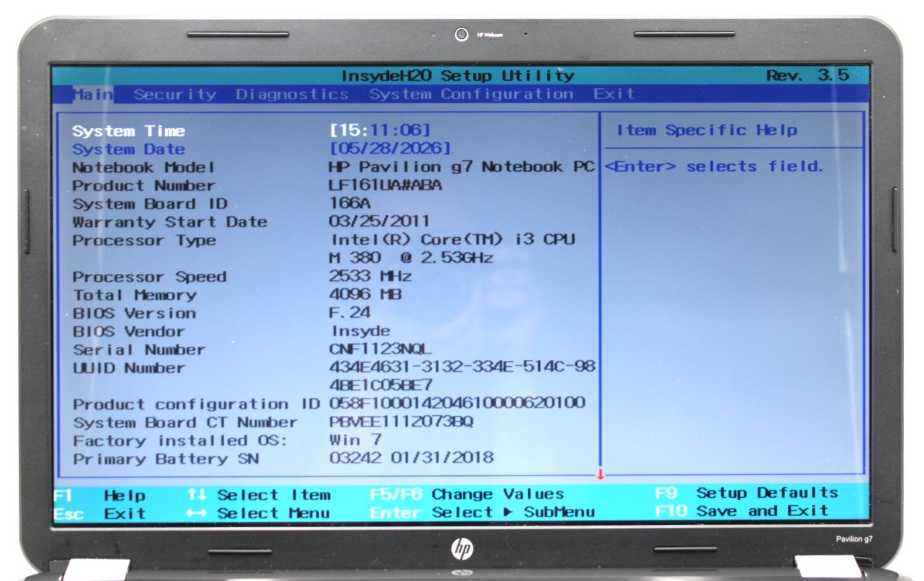Click the Esc Exit hint
The image size is (924, 581).
point(100,513)
